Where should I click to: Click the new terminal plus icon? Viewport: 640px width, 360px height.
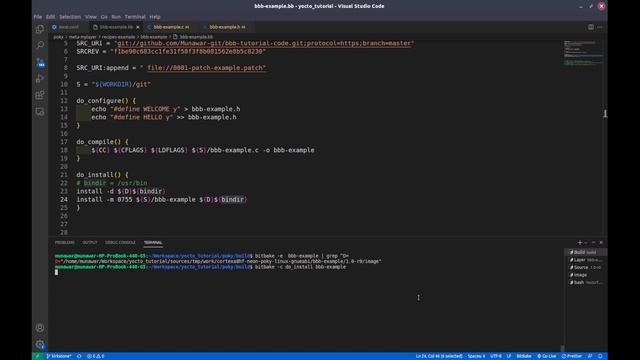click(580, 242)
